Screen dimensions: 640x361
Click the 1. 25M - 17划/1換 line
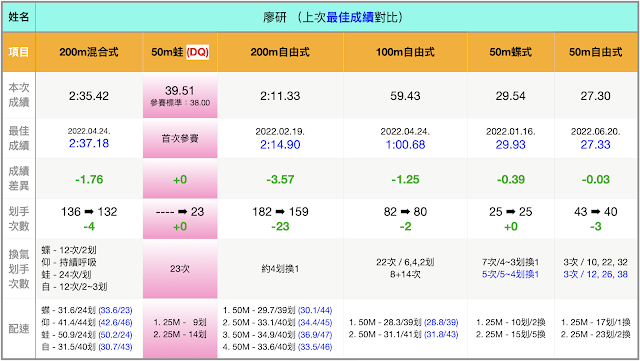tap(596, 323)
